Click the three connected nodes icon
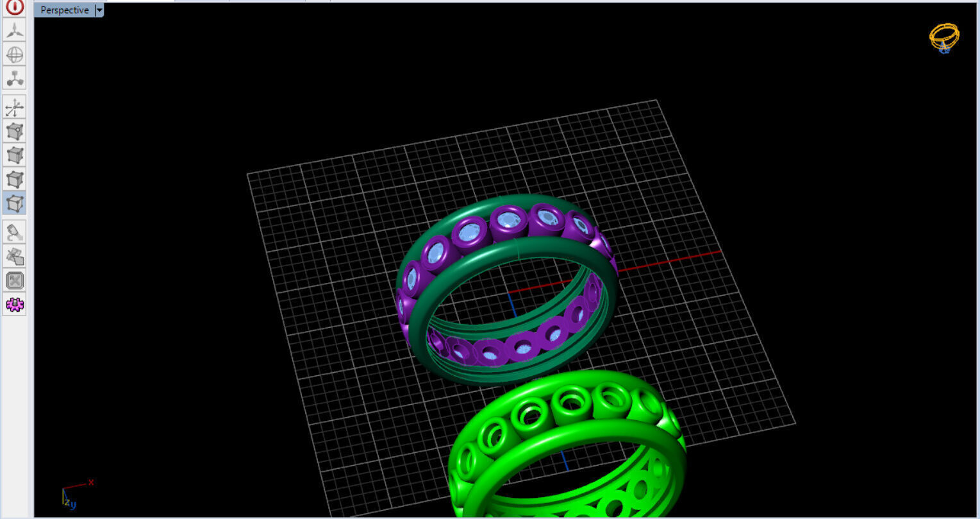 [15, 78]
